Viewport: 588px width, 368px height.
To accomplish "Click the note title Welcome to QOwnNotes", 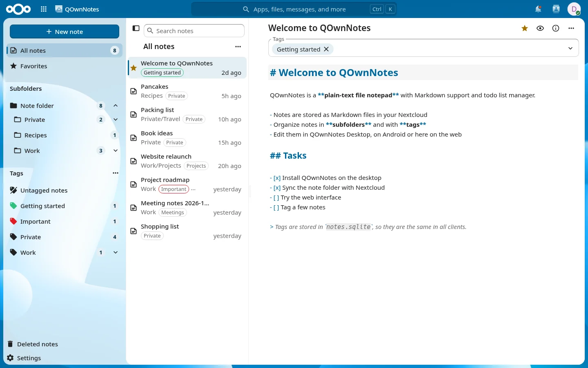I will (319, 28).
